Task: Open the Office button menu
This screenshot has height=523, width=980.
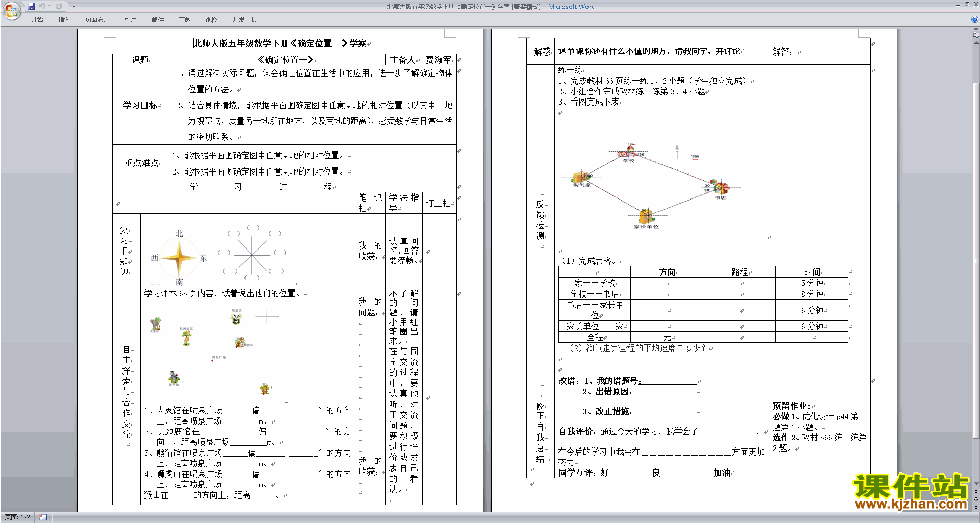Action: [11, 10]
